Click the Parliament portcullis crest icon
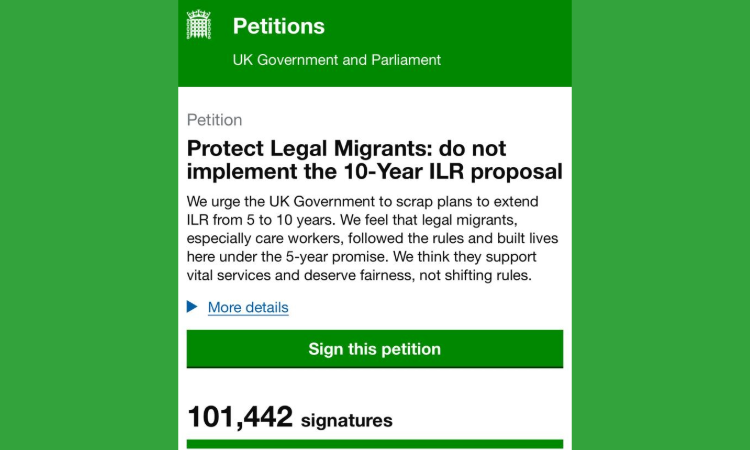 (199, 26)
